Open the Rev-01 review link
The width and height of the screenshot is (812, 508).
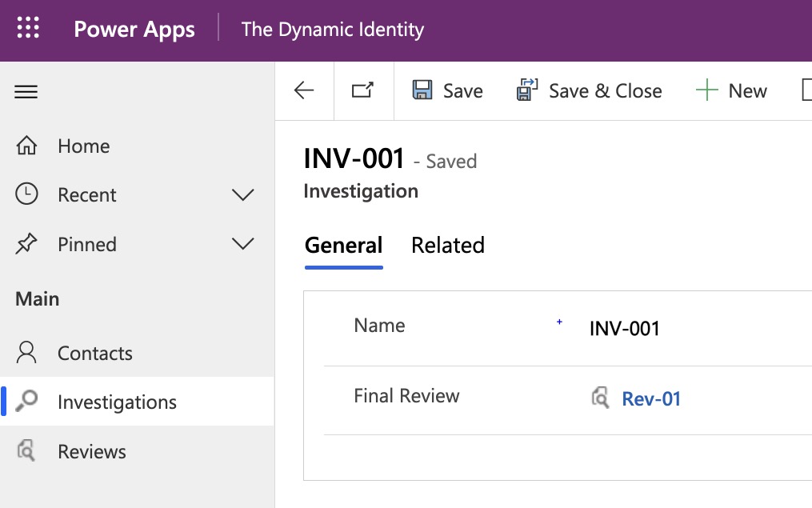pos(651,399)
